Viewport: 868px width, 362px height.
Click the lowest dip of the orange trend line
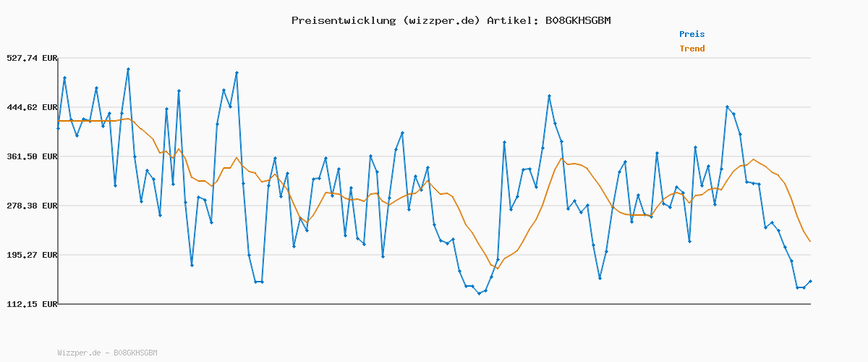click(497, 268)
